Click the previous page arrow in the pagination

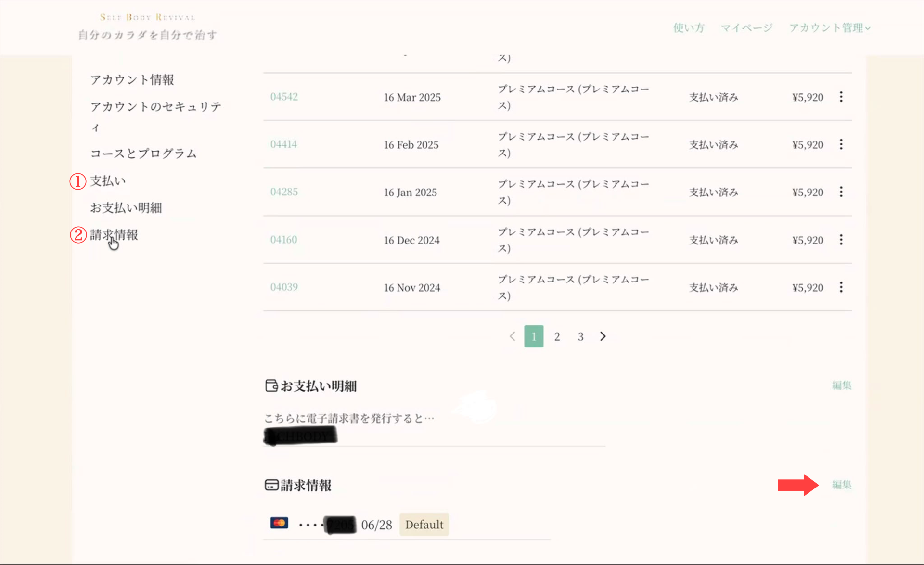click(x=512, y=336)
